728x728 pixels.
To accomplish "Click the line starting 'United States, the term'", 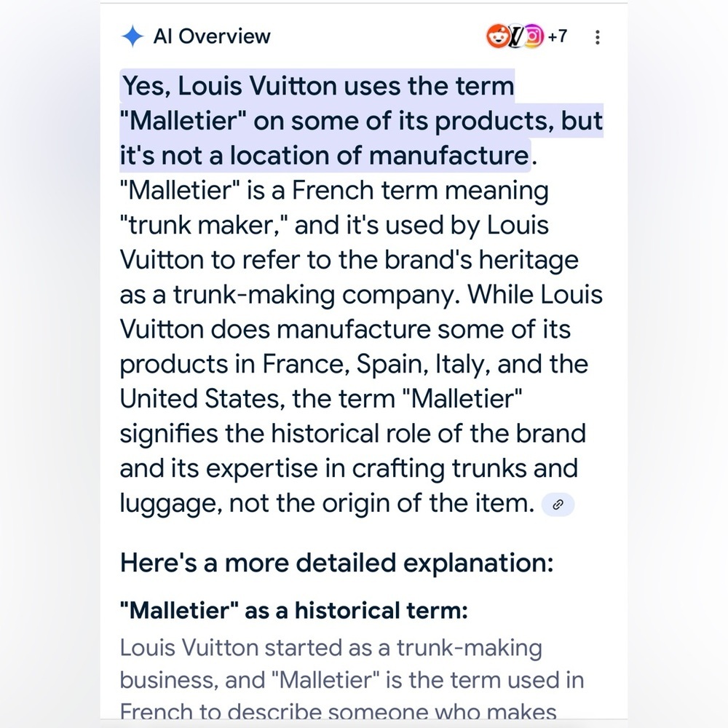I will (320, 399).
